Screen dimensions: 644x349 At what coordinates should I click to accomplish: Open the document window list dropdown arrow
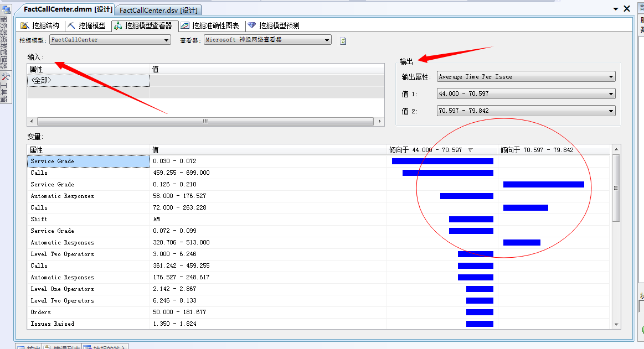pyautogui.click(x=616, y=9)
